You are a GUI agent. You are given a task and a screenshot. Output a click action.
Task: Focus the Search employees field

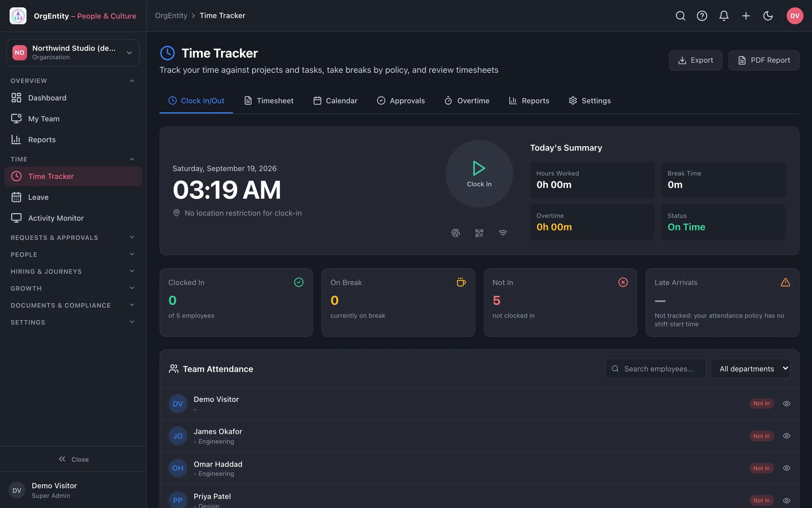pos(655,369)
